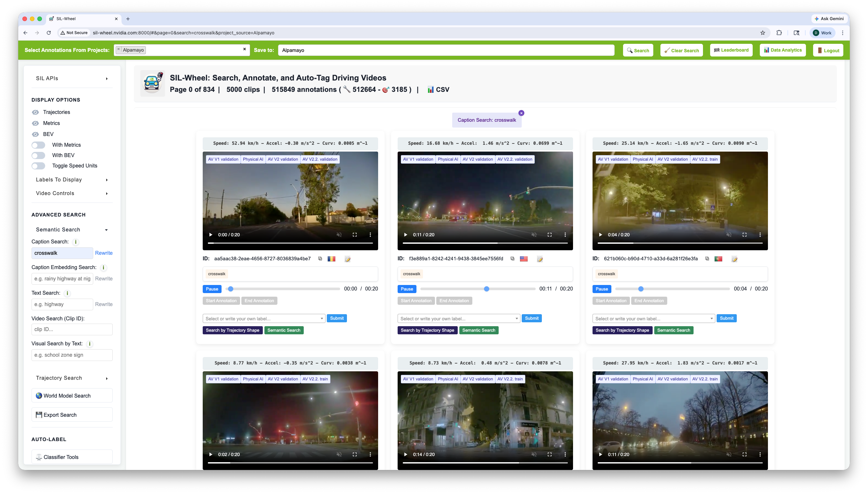Expand Video Controls
The height and width of the screenshot is (494, 868).
[x=72, y=193]
